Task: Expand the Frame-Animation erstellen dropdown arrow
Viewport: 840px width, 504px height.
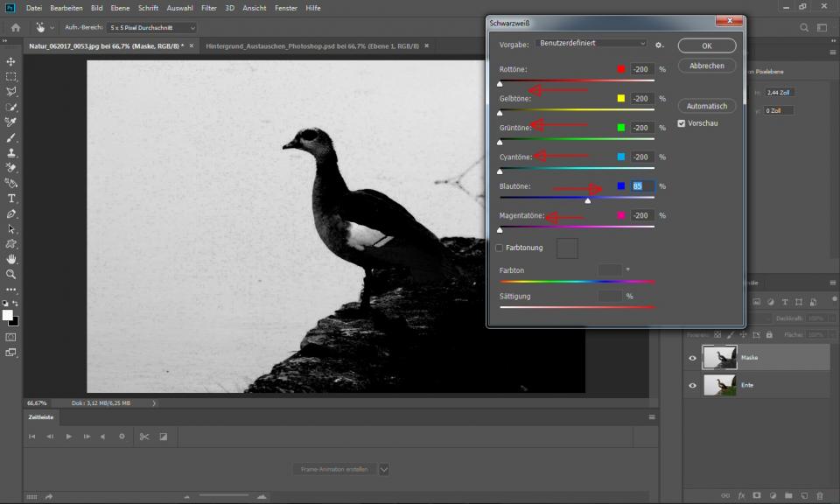Action: (383, 469)
